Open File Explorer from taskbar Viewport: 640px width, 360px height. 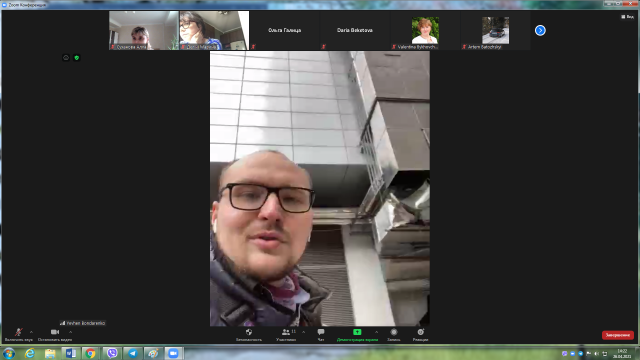(50, 353)
